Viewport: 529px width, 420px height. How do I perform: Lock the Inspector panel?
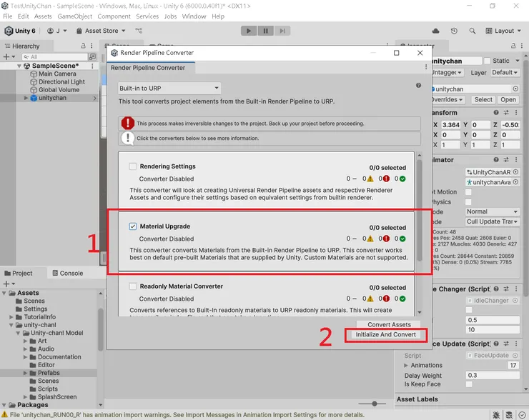click(513, 46)
